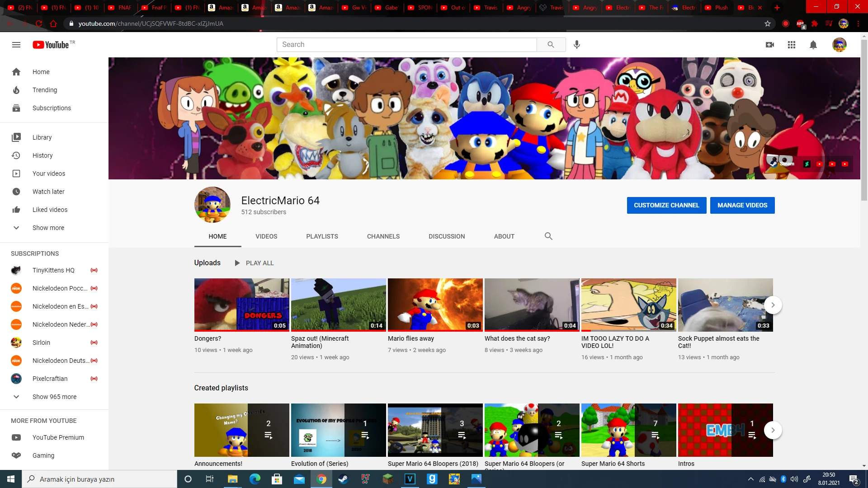868x488 pixels.
Task: Click the channel search magnifier next to ABOUT
Action: [548, 236]
